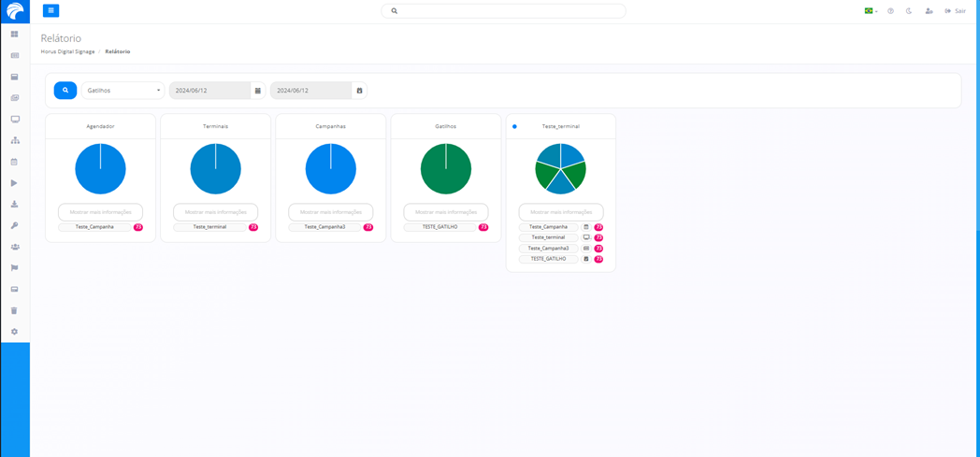Click the hierarchy tree icon in sidebar
Image resolution: width=980 pixels, height=457 pixels.
(x=14, y=140)
